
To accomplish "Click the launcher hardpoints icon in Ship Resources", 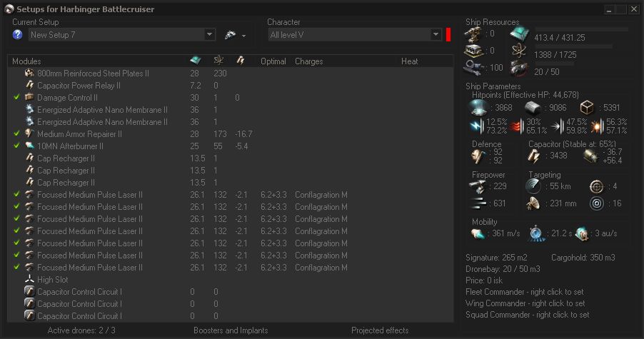I will tap(473, 51).
